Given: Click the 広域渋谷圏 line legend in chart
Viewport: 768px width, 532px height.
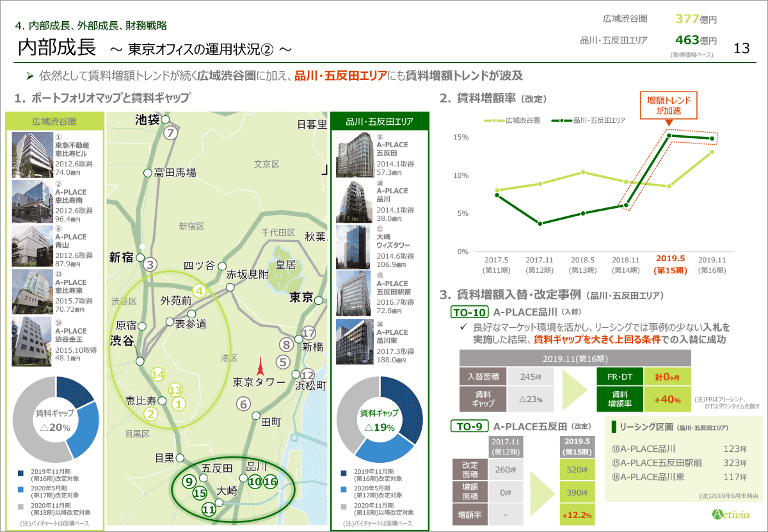Looking at the screenshot, I should point(512,120).
